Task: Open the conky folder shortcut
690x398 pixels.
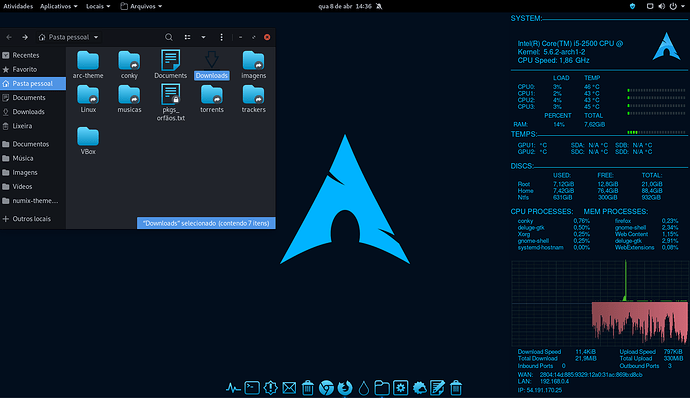Action: (129, 65)
